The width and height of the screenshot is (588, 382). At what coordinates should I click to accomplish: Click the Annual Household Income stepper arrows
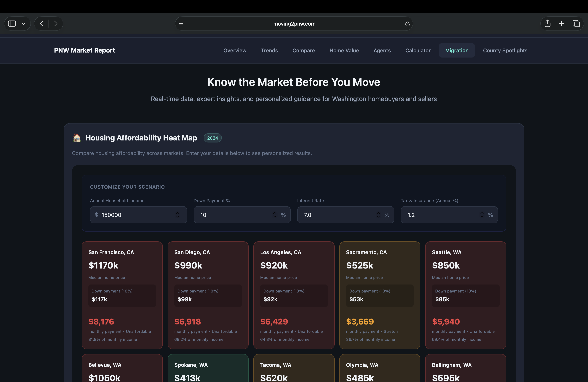point(177,215)
